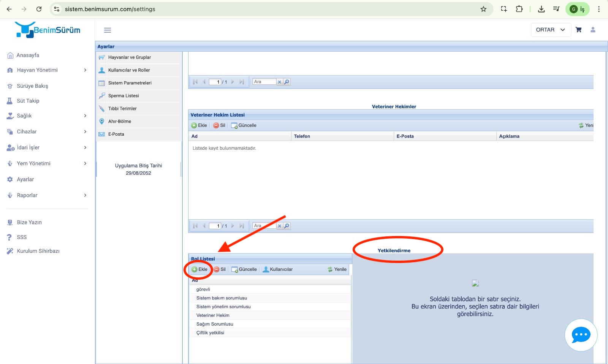The height and width of the screenshot is (364, 608).
Task: Select Sistem Parametreleri settings item
Action: (x=130, y=83)
